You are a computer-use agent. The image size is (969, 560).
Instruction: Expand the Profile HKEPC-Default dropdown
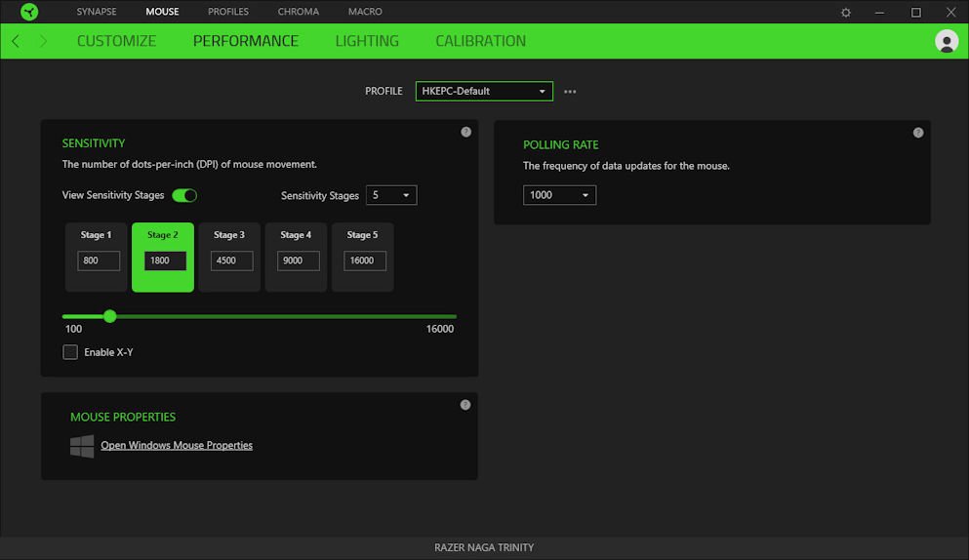point(484,91)
